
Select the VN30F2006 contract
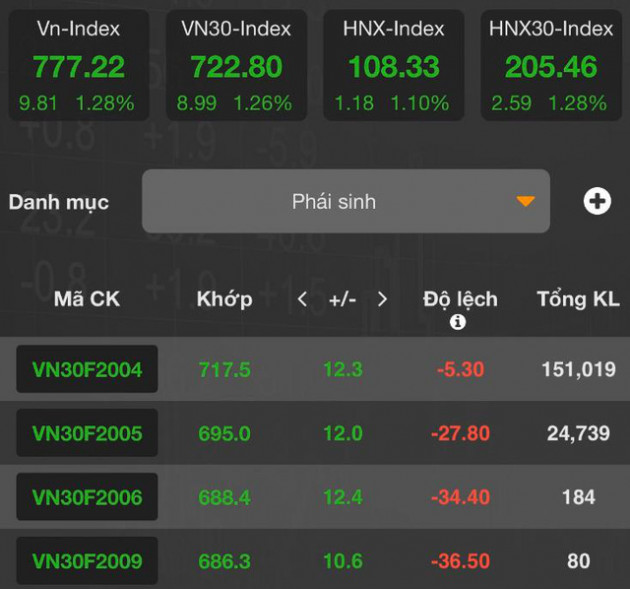click(87, 497)
